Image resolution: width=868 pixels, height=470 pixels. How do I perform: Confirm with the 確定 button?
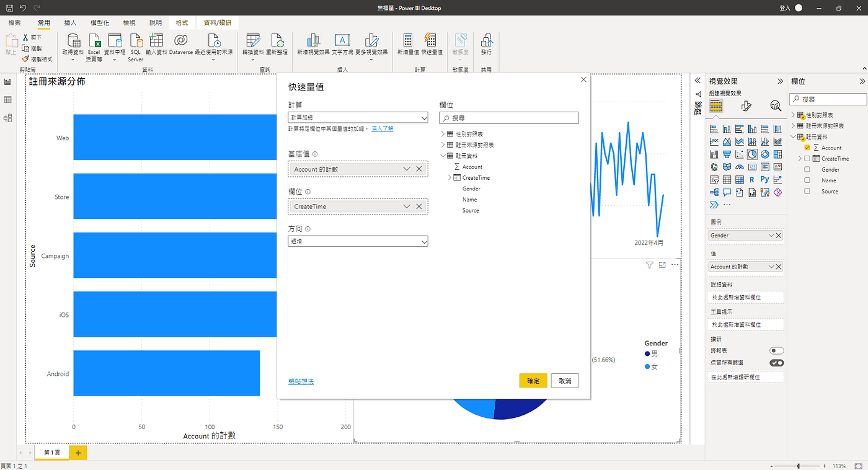533,381
